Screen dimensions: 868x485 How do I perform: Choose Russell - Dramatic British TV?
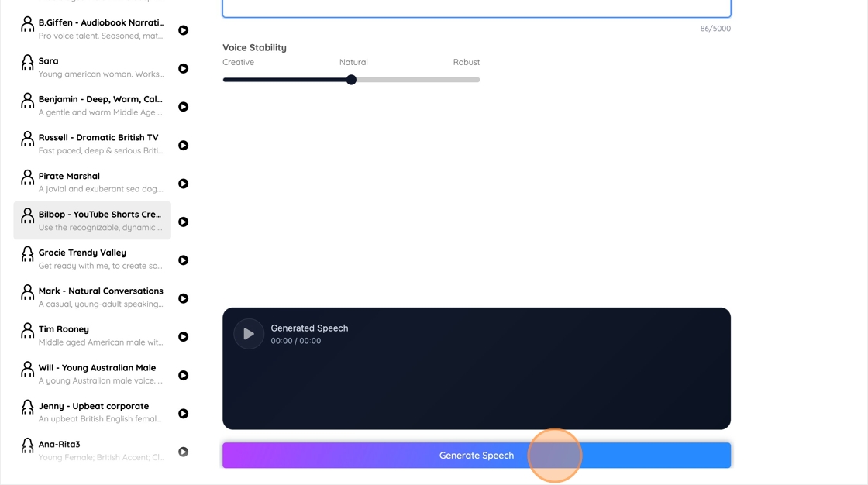click(x=98, y=137)
